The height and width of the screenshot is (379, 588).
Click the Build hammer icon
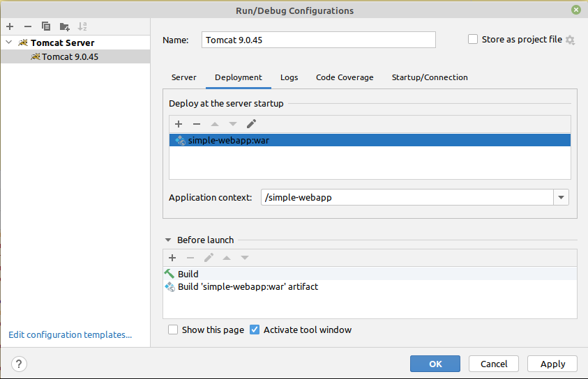pos(169,274)
